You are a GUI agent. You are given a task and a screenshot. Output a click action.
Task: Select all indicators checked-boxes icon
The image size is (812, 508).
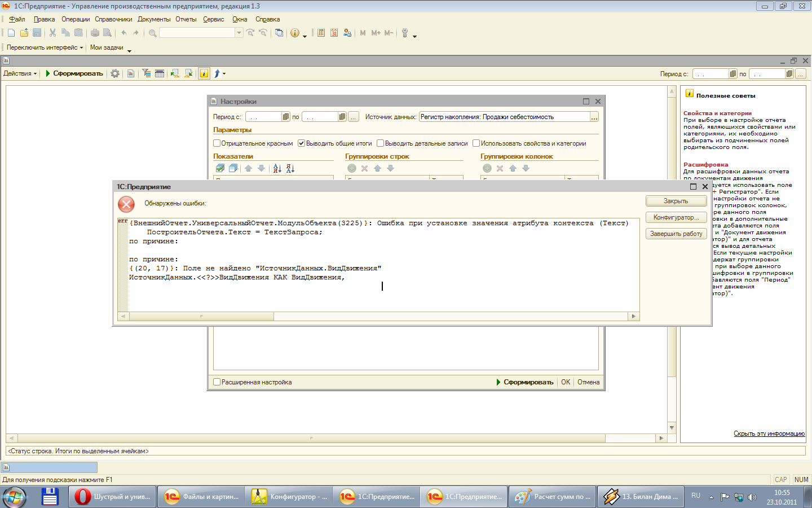220,168
